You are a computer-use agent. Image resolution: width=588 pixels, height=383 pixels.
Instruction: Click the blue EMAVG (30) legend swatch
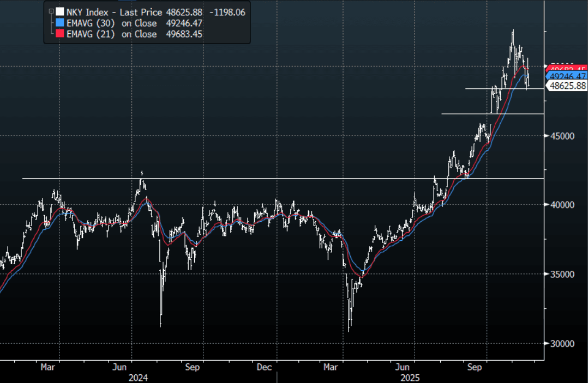tap(59, 23)
